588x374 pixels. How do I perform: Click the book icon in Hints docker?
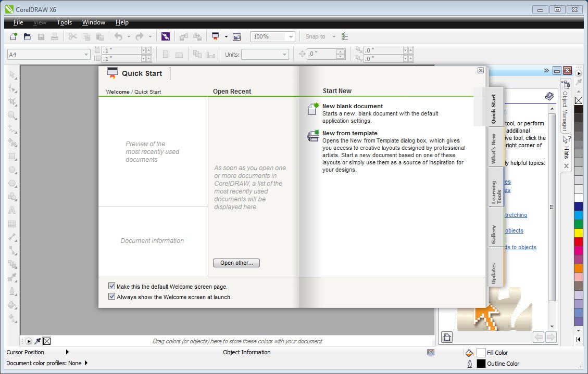coord(549,96)
